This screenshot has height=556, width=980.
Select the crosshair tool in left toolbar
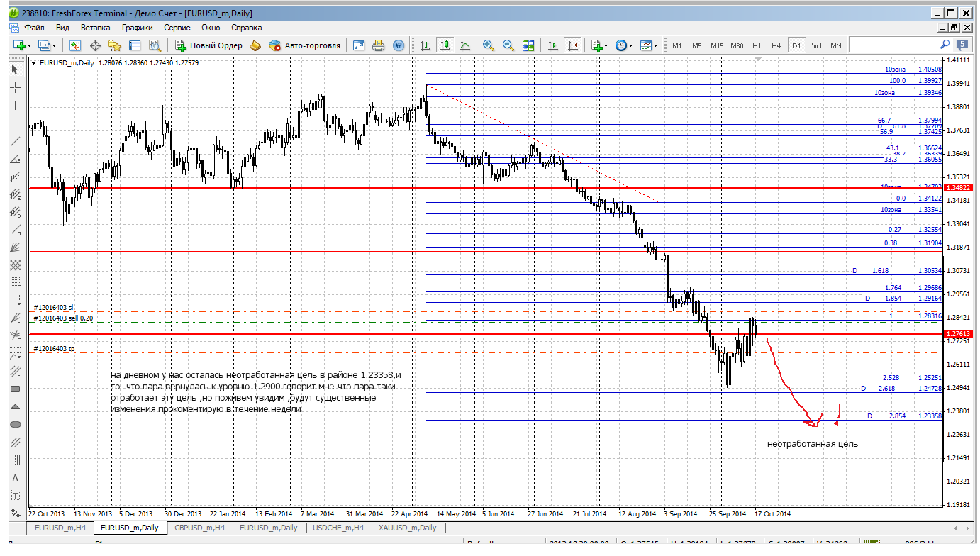(x=15, y=87)
